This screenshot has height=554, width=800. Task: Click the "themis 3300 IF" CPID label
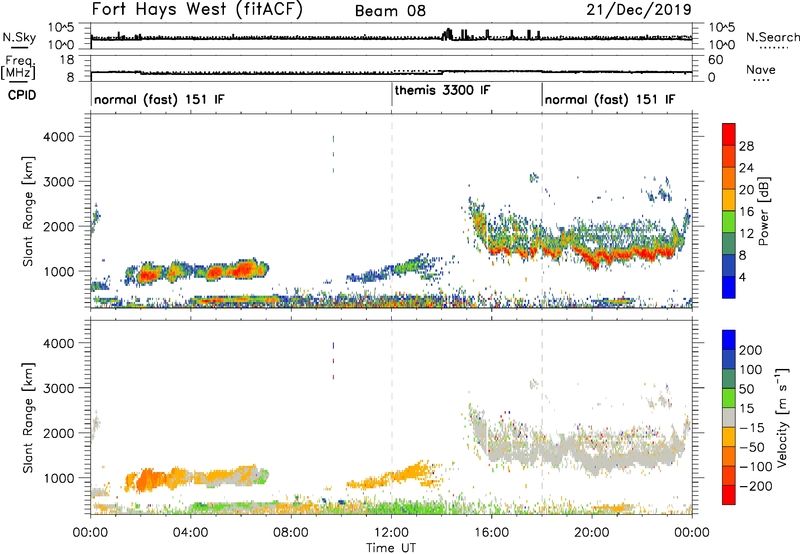tap(442, 91)
